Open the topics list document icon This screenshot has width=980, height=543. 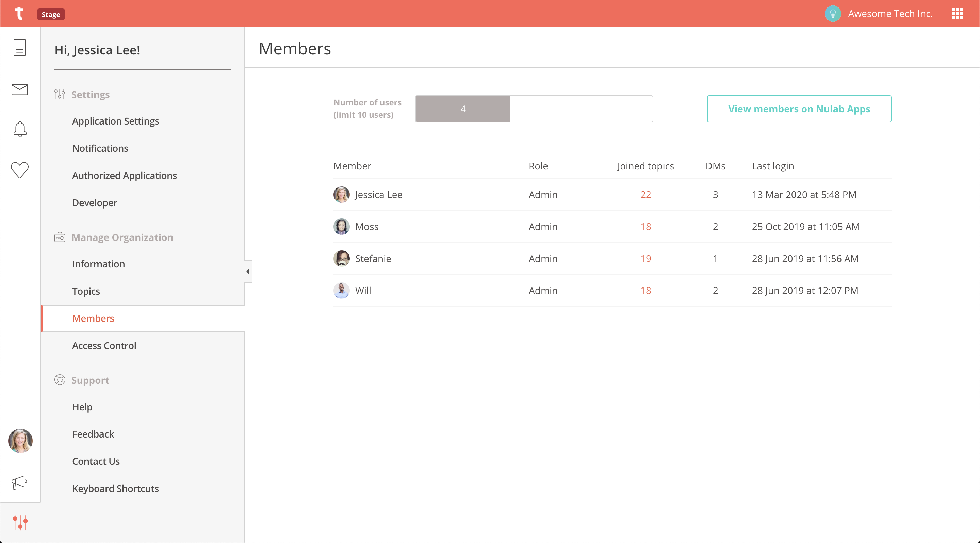coord(20,48)
